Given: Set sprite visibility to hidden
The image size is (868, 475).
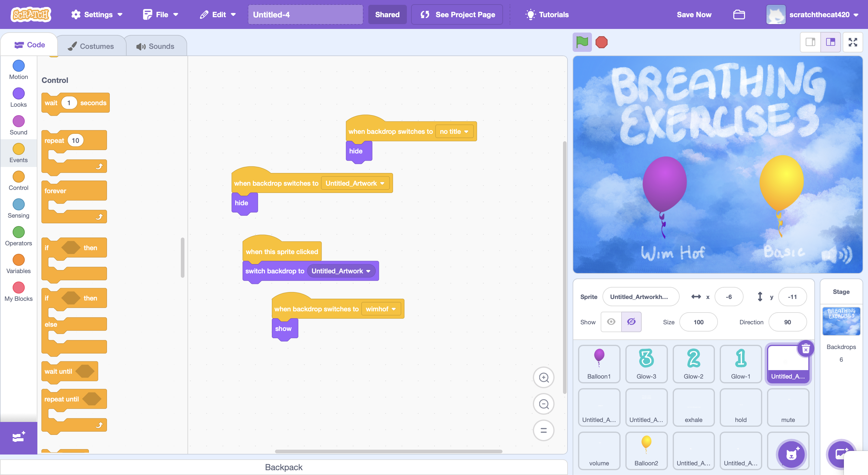Looking at the screenshot, I should click(631, 322).
